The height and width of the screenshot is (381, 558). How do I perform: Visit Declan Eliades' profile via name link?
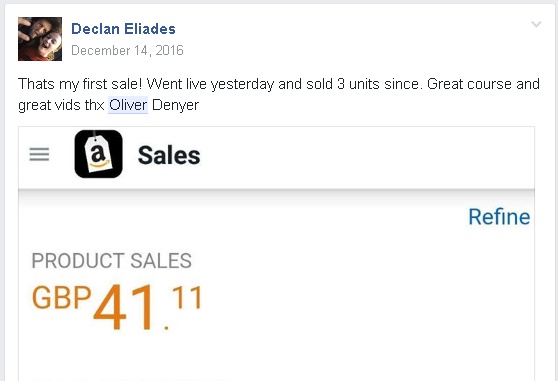pos(123,29)
